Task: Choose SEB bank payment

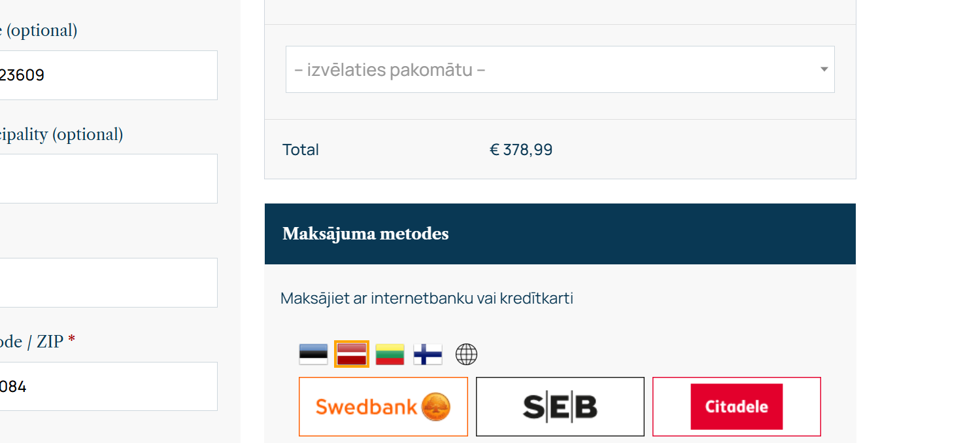Action: coord(560,406)
